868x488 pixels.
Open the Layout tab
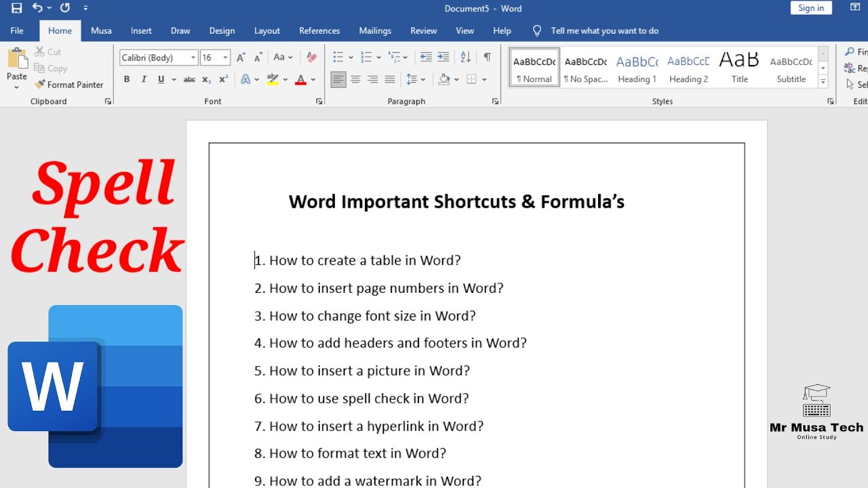pos(267,30)
